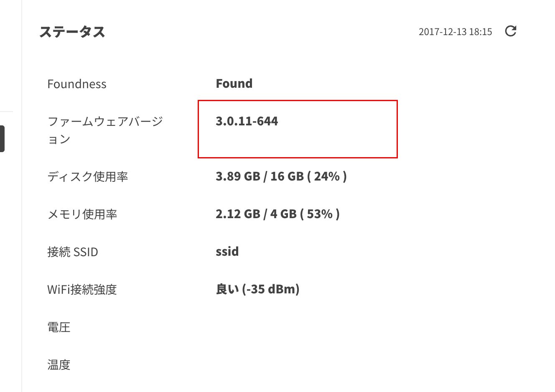Image resolution: width=555 pixels, height=392 pixels.
Task: Click the WiFi strength value 良い (-35 dBm)
Action: click(258, 289)
